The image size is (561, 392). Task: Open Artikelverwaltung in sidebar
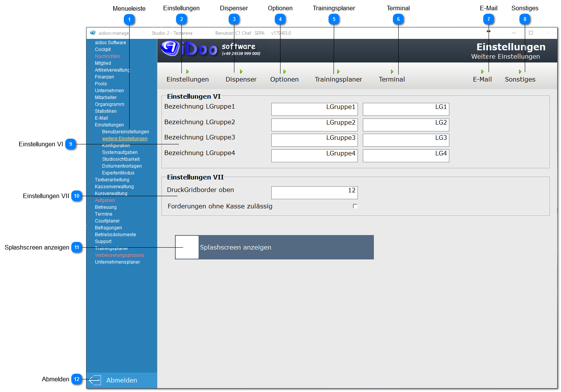(x=112, y=70)
